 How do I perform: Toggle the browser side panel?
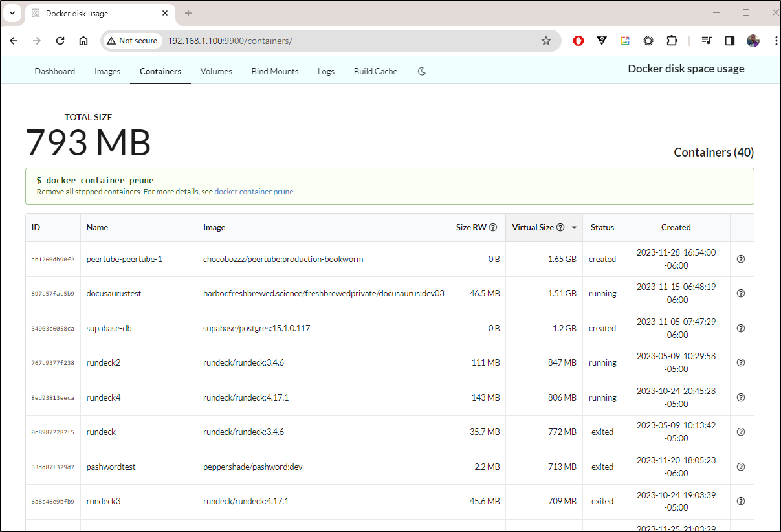[x=730, y=41]
